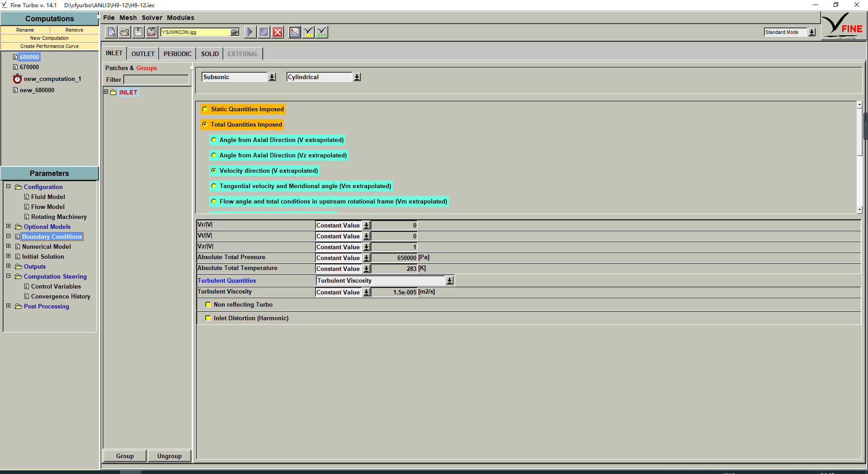Click the red X kill solver icon
This screenshot has width=868, height=474.
278,32
